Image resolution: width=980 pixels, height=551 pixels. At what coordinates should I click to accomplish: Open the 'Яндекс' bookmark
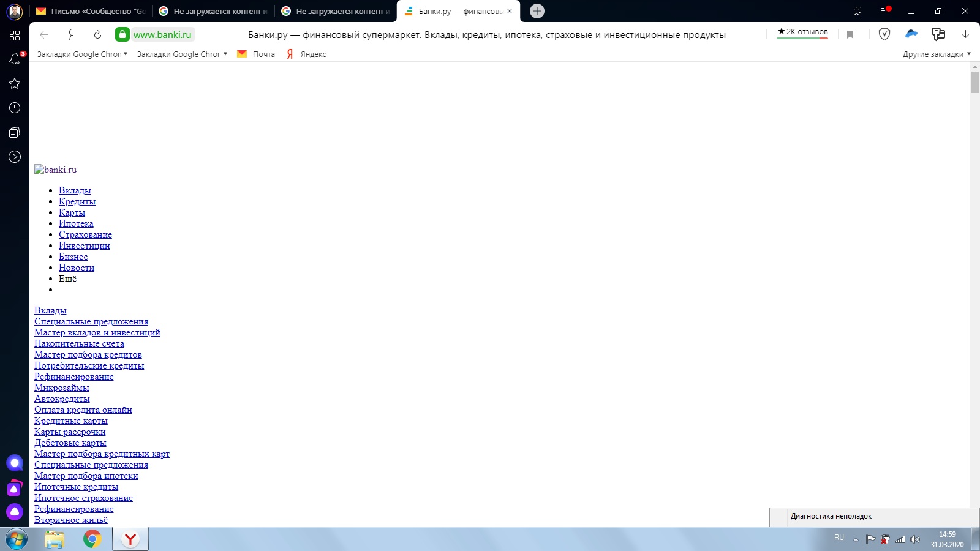[306, 54]
